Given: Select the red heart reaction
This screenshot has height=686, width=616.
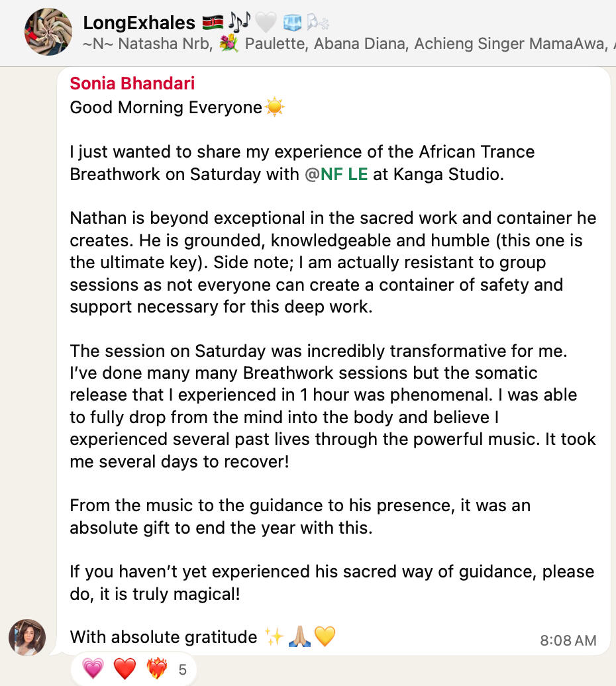Looking at the screenshot, I should (x=124, y=669).
